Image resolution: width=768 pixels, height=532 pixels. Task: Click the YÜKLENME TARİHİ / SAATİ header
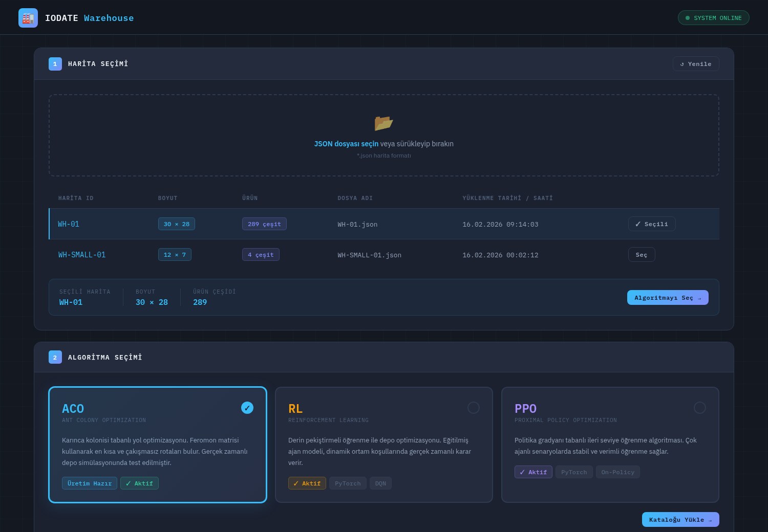pos(507,198)
